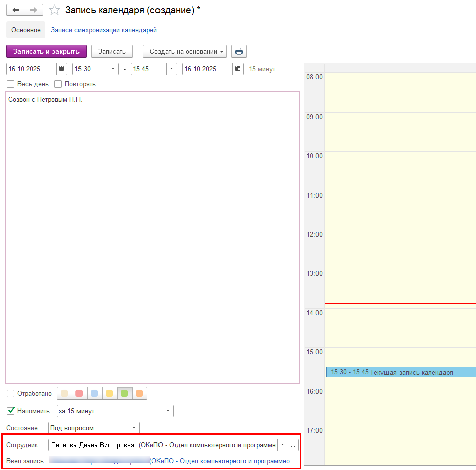This screenshot has width=476, height=470.
Task: Open the Создать на основании menu
Action: coord(185,52)
